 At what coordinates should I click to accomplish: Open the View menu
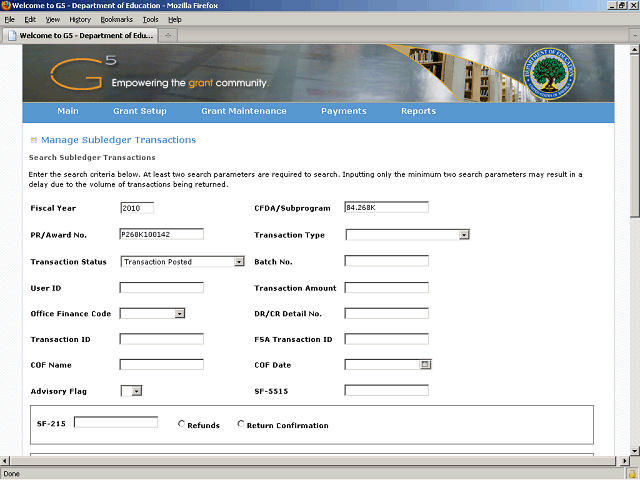52,20
